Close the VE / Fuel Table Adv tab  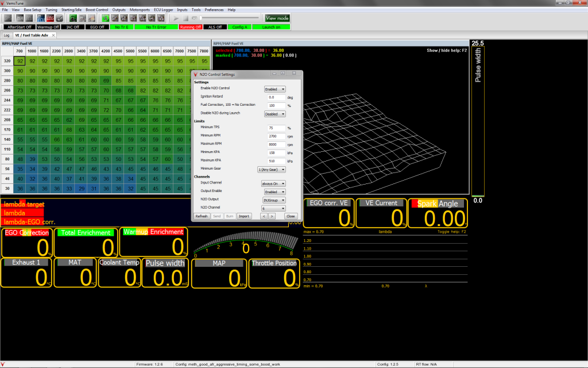point(53,35)
